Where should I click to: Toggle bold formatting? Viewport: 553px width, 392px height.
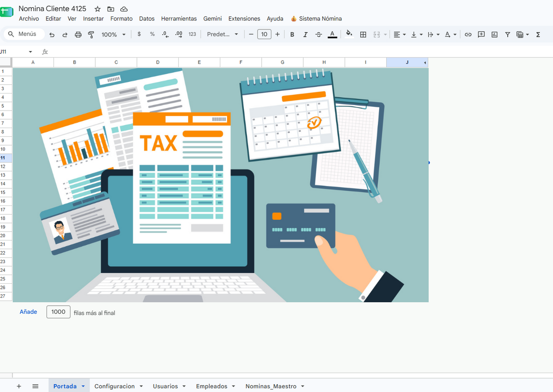click(x=292, y=35)
